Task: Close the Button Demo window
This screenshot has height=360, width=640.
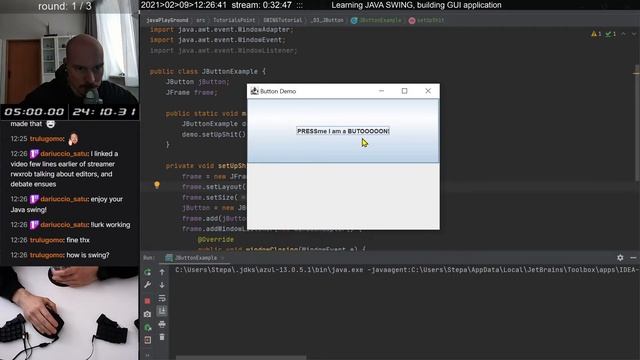Action: click(428, 91)
